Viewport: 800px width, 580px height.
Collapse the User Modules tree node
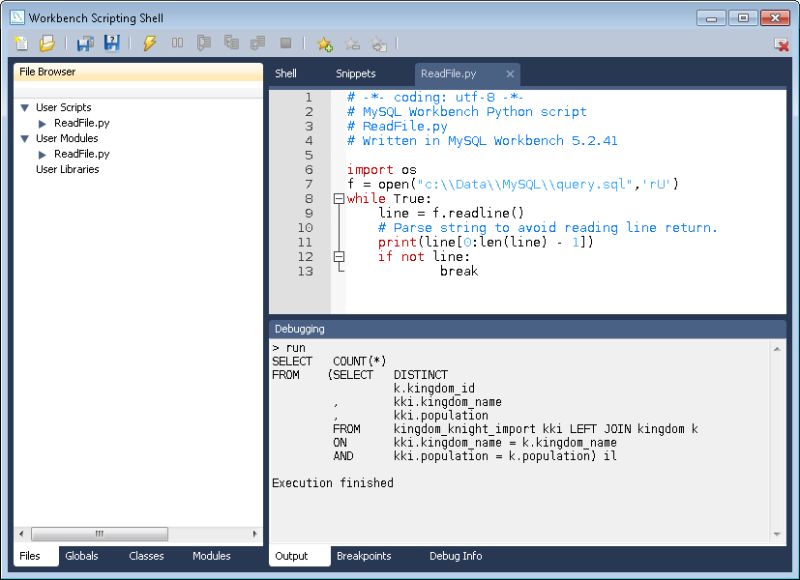23,138
